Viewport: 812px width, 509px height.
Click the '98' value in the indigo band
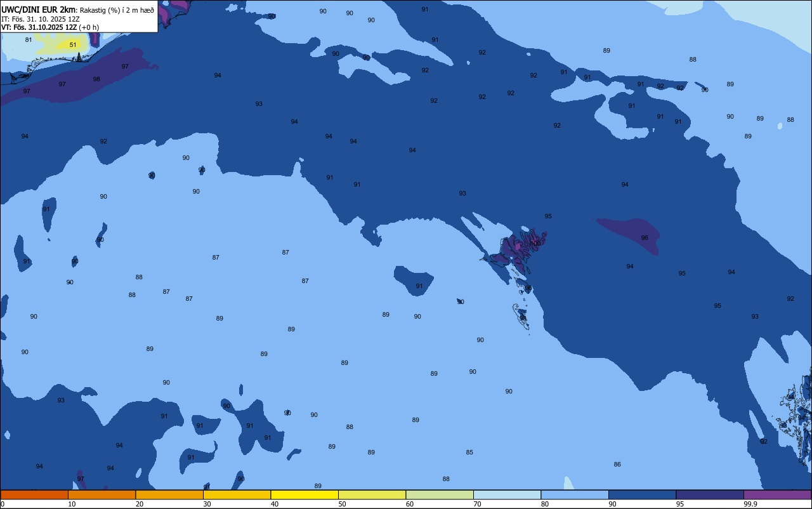point(96,79)
